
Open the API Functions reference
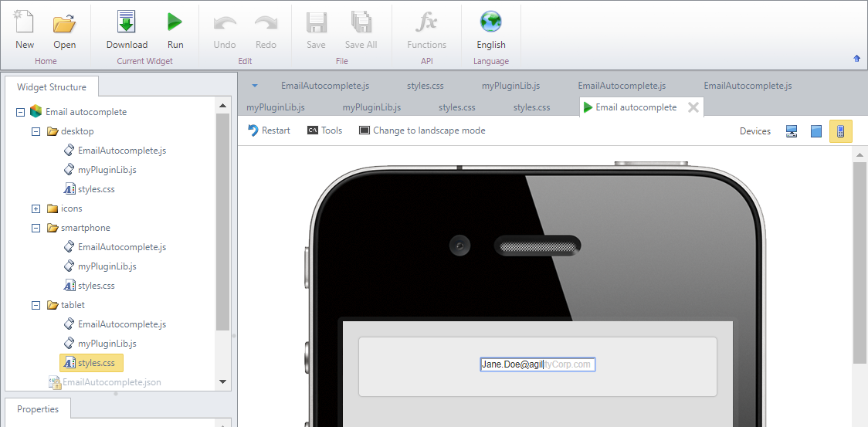click(x=426, y=22)
